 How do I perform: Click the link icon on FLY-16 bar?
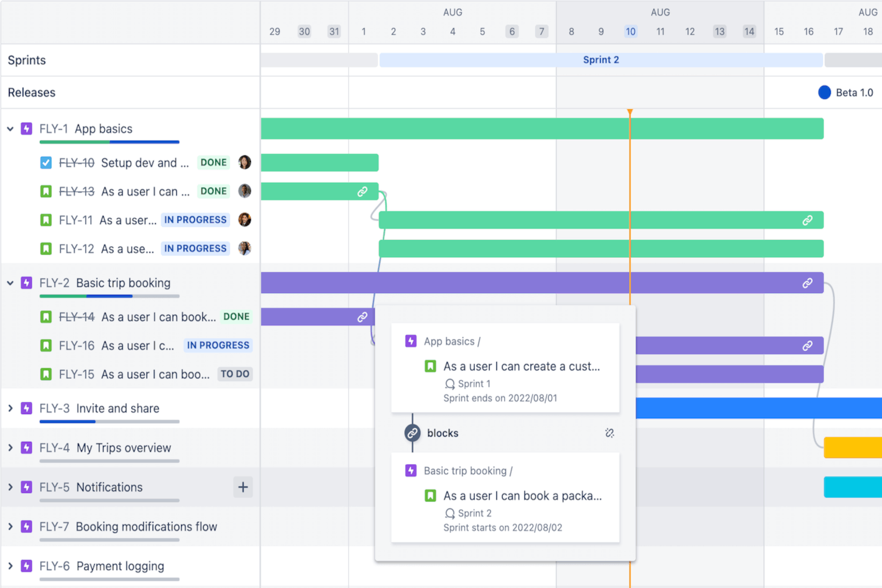(808, 346)
